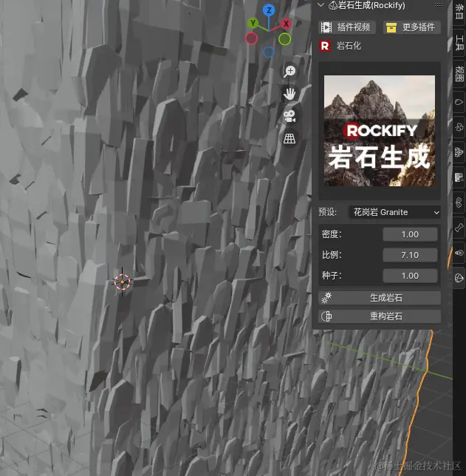Click the unlabeled blue negative-Z gizmo circle
The width and height of the screenshot is (466, 476).
click(x=269, y=52)
